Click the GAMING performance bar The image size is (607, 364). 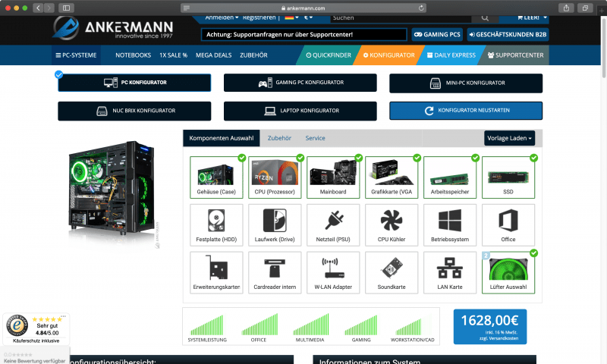click(x=361, y=328)
